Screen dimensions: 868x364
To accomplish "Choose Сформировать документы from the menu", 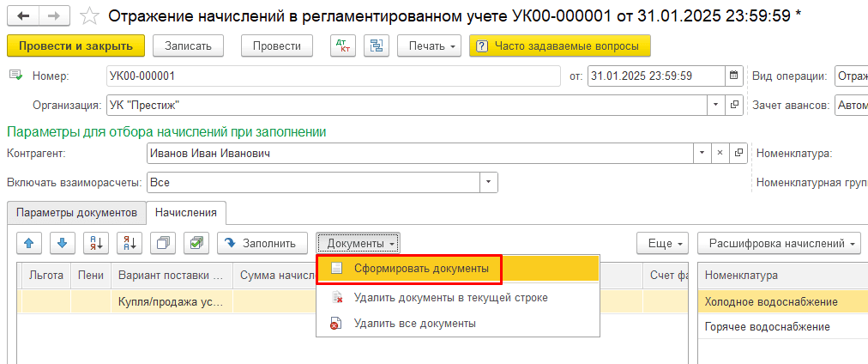I will pos(408,269).
